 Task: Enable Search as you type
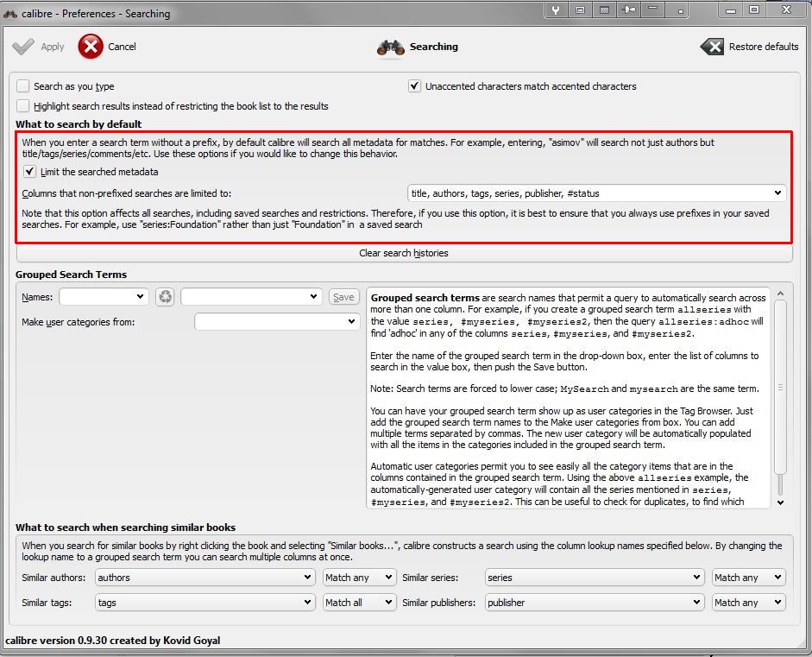pos(22,86)
